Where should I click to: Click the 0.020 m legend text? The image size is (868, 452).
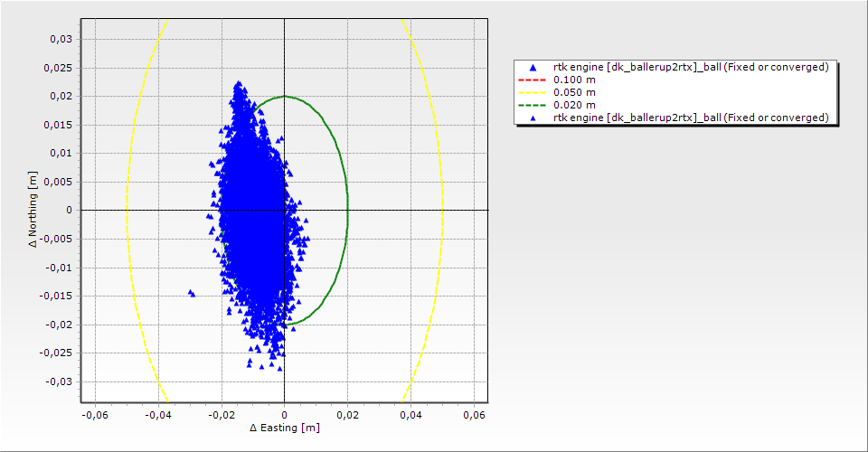point(574,105)
